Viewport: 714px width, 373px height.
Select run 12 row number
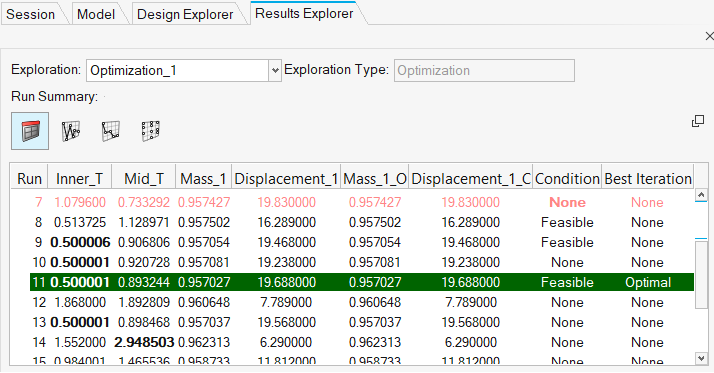point(39,302)
